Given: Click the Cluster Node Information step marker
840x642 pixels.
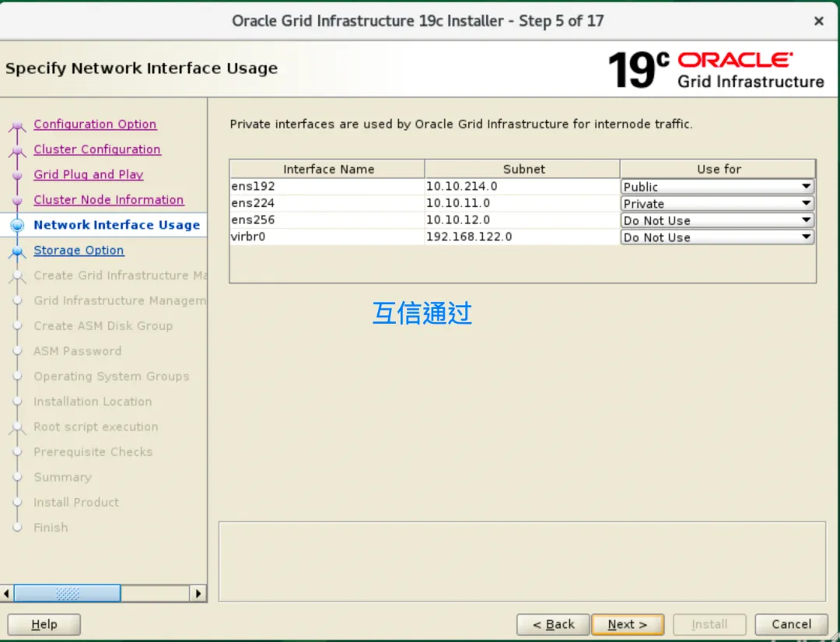Looking at the screenshot, I should point(17,201).
